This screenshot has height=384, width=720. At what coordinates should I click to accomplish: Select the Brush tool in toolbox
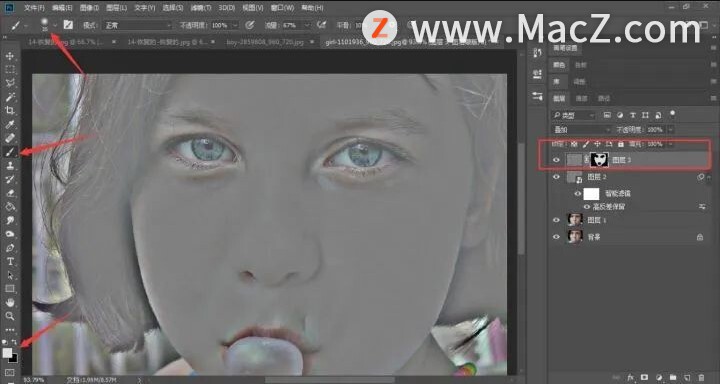pyautogui.click(x=10, y=152)
